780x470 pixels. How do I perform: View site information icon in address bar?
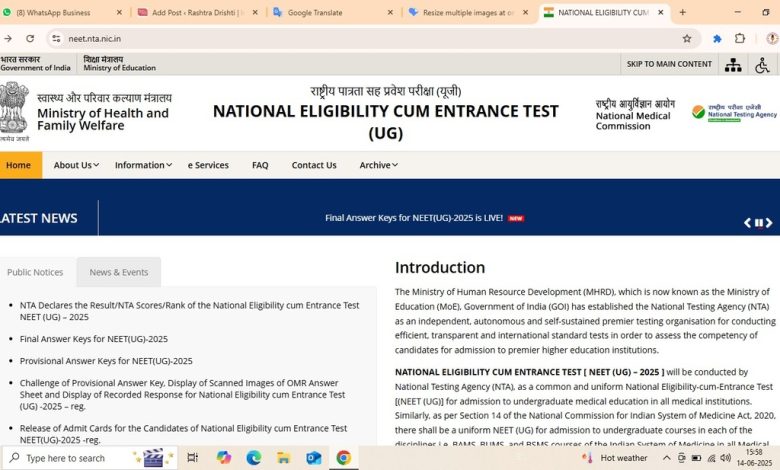pos(56,38)
